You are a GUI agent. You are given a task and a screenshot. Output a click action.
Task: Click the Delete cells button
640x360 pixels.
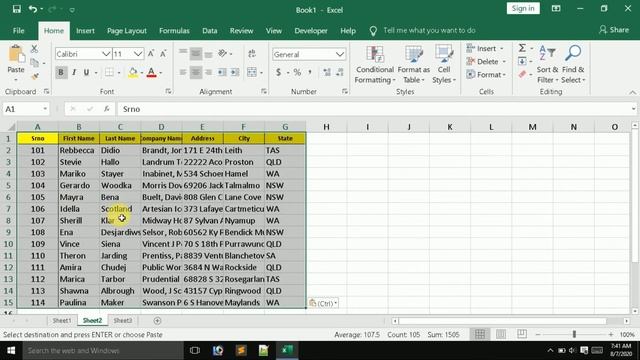point(486,61)
